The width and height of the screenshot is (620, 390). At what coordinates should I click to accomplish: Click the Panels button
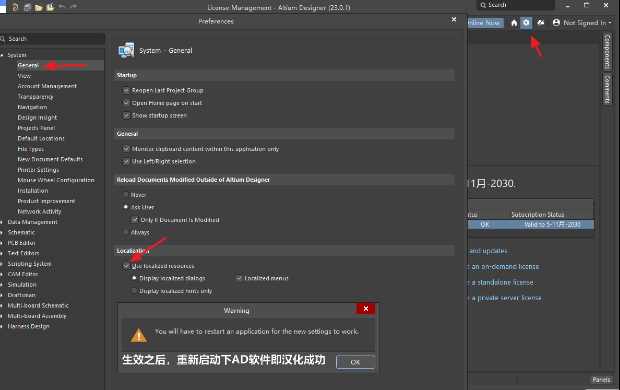(601, 380)
